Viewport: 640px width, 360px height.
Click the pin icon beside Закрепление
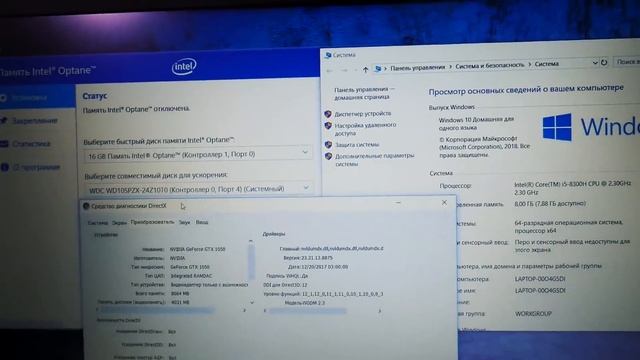pos(4,120)
